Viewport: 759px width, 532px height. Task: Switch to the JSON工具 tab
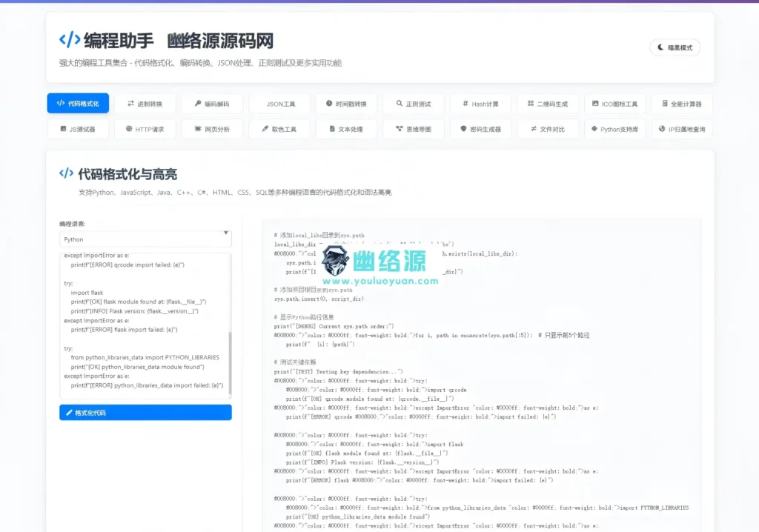280,104
